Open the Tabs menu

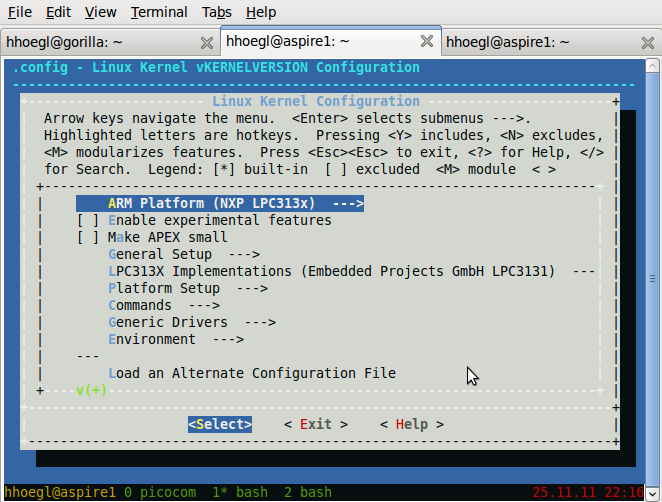point(217,12)
